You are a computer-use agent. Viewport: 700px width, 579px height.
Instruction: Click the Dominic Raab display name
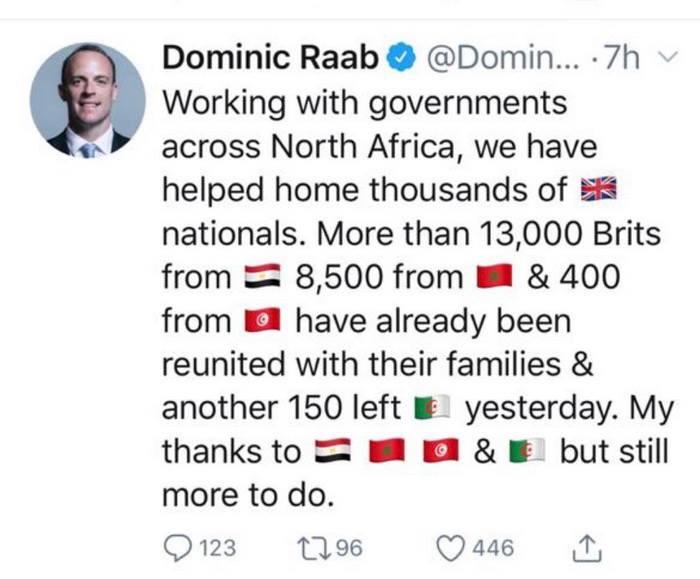(x=270, y=58)
